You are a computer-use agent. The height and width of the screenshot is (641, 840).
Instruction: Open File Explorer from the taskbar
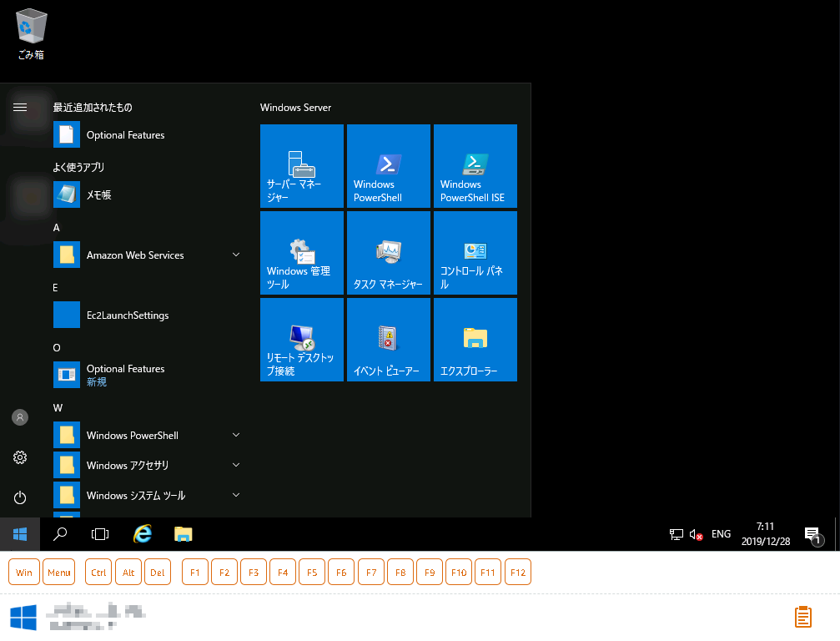(x=184, y=534)
